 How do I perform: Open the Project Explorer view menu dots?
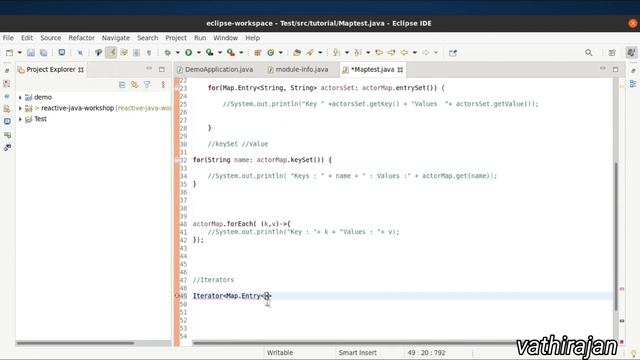point(163,84)
